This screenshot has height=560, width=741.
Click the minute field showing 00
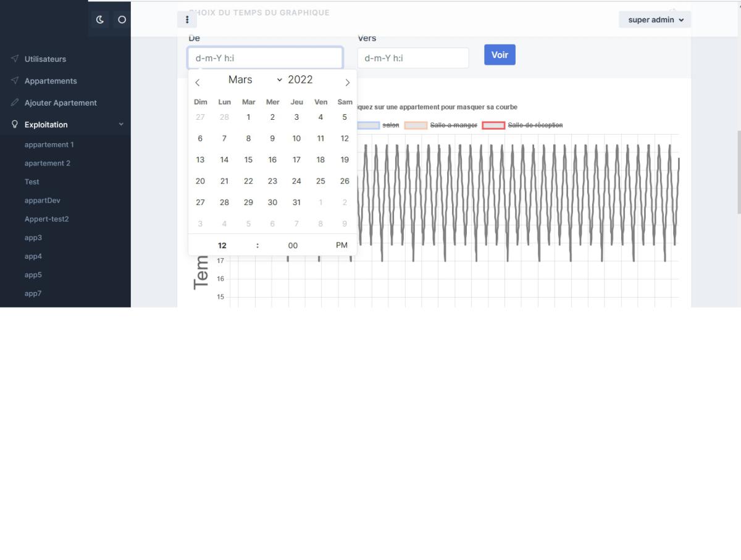293,246
